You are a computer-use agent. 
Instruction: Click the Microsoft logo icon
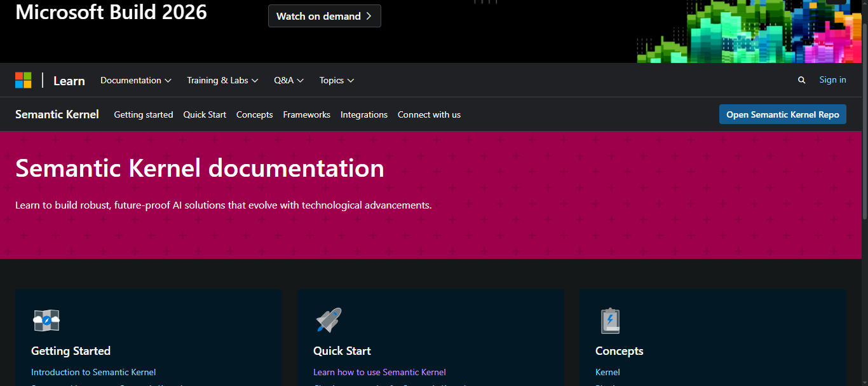[x=24, y=80]
